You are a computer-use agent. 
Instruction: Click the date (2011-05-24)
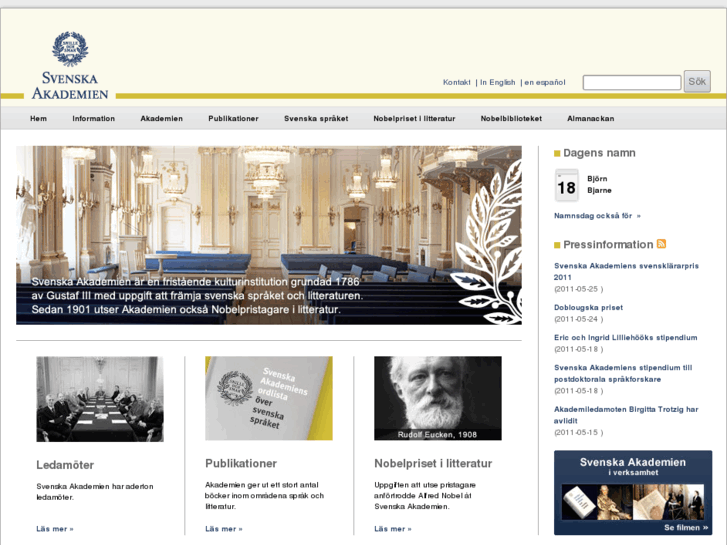tap(579, 319)
